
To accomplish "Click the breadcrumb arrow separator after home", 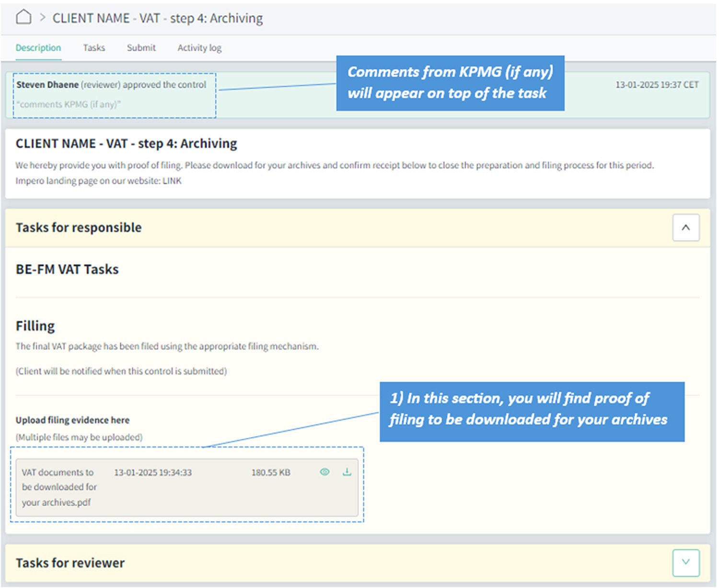I will point(43,18).
